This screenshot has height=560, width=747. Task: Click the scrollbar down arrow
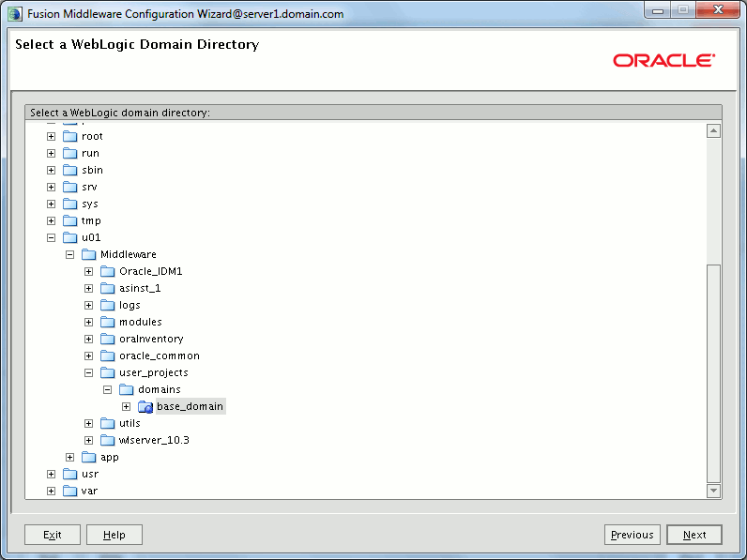713,491
